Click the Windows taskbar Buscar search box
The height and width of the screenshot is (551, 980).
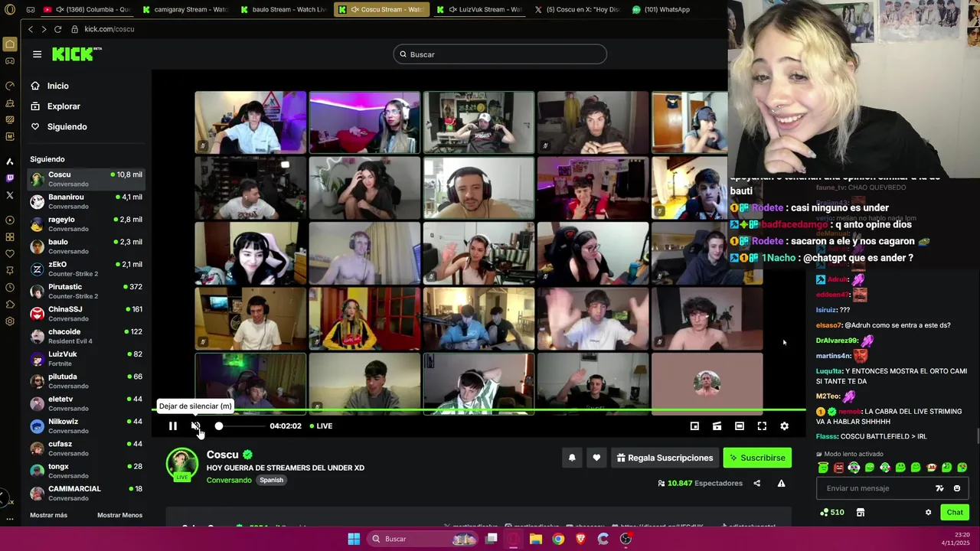(x=421, y=539)
